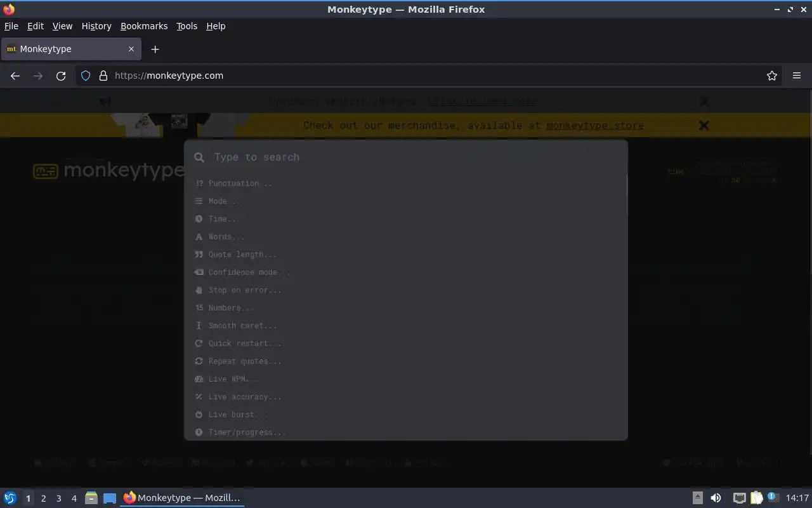The image size is (812, 508).
Task: Open the desktop start menu icon
Action: point(10,498)
